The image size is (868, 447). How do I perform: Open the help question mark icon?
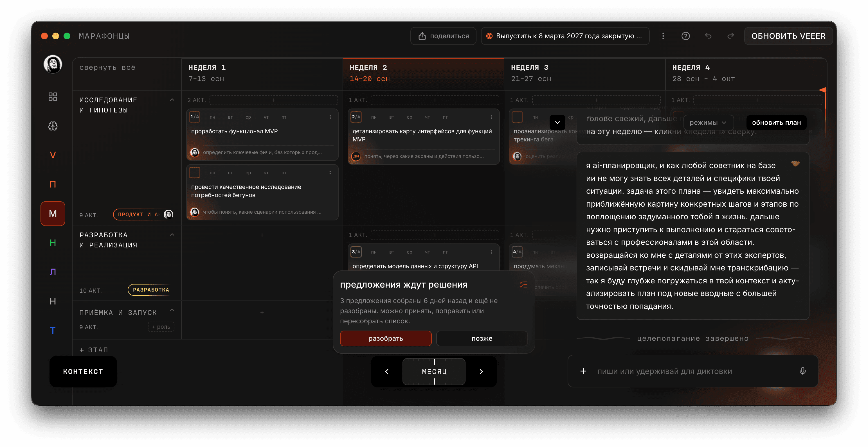tap(686, 36)
